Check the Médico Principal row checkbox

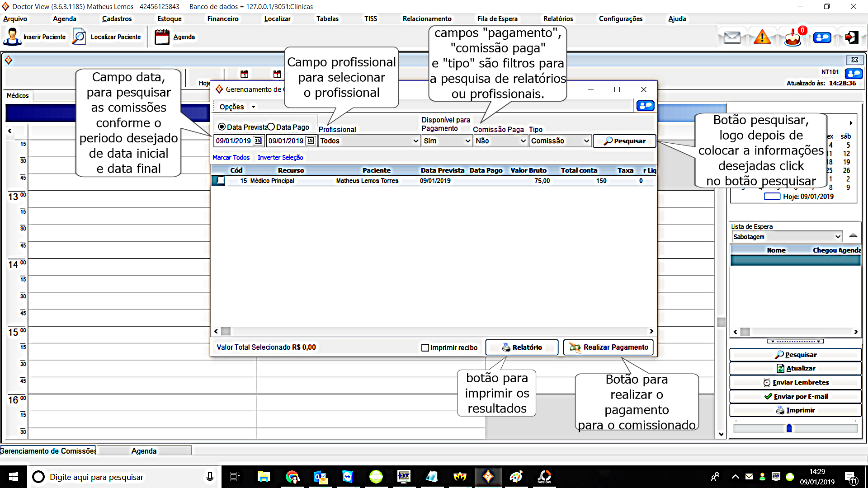[220, 180]
